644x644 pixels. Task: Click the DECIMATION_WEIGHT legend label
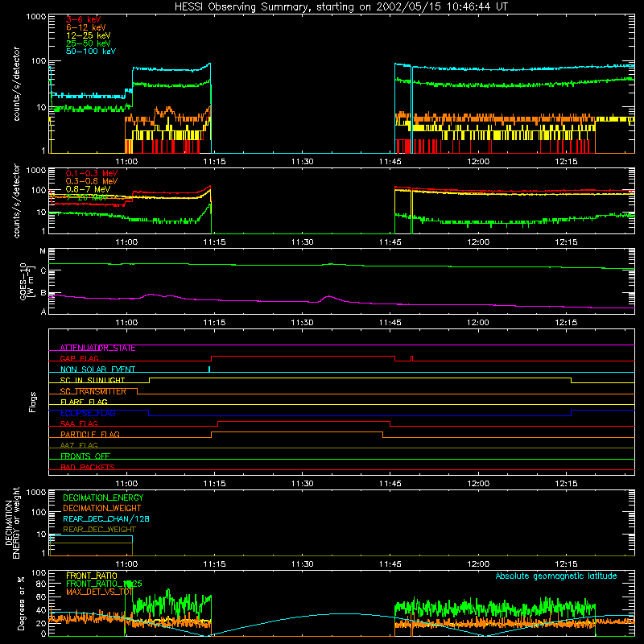coord(102,508)
